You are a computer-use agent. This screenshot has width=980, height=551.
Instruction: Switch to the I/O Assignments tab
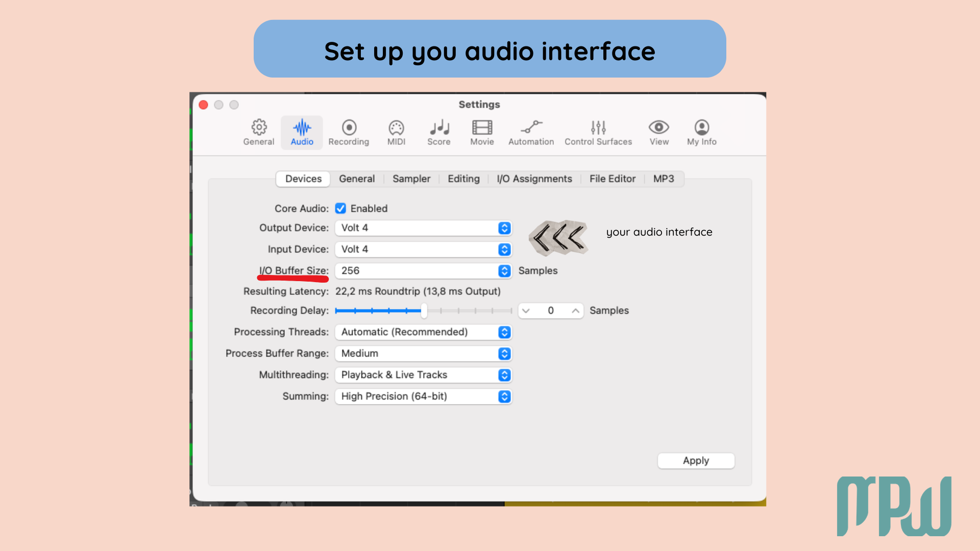pos(534,179)
